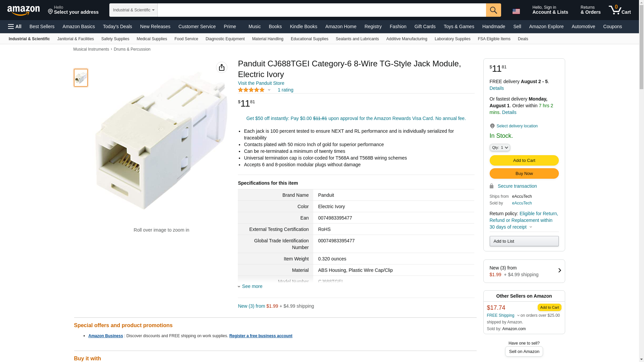The width and height of the screenshot is (644, 362).
Task: Visit the Panduit Store link
Action: pyautogui.click(x=261, y=83)
